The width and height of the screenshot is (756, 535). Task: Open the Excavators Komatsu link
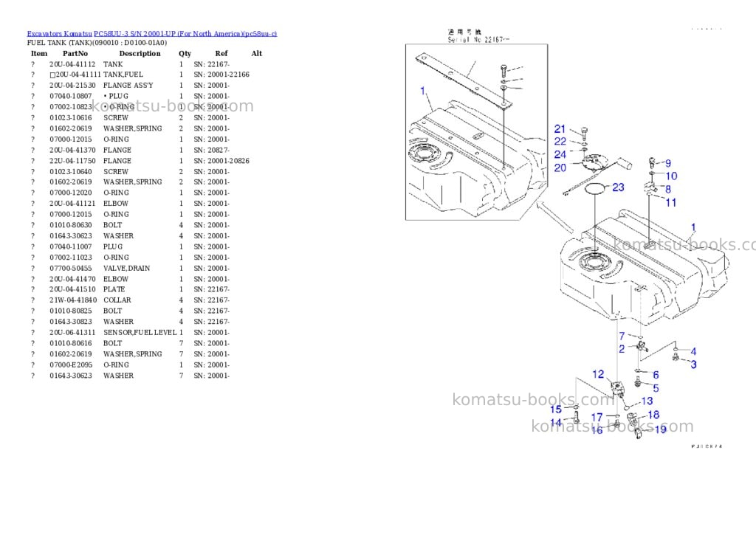[59, 34]
